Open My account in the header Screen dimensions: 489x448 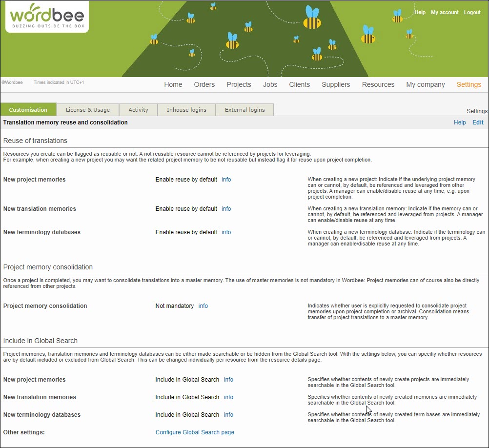[x=445, y=12]
